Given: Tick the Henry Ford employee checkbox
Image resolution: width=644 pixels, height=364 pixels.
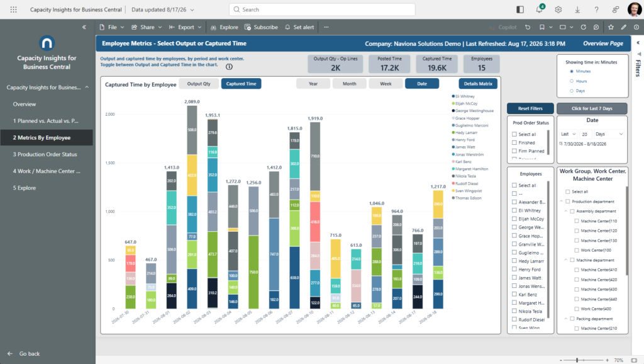Looking at the screenshot, I should (x=514, y=270).
